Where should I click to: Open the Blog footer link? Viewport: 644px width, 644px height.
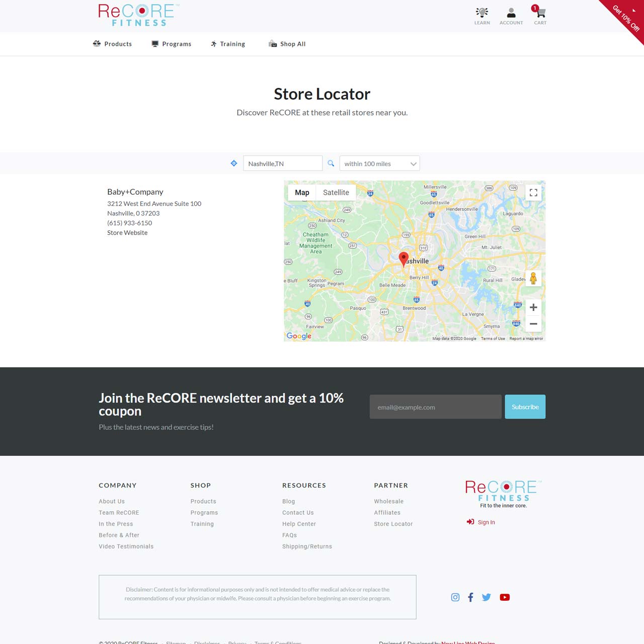pos(289,501)
